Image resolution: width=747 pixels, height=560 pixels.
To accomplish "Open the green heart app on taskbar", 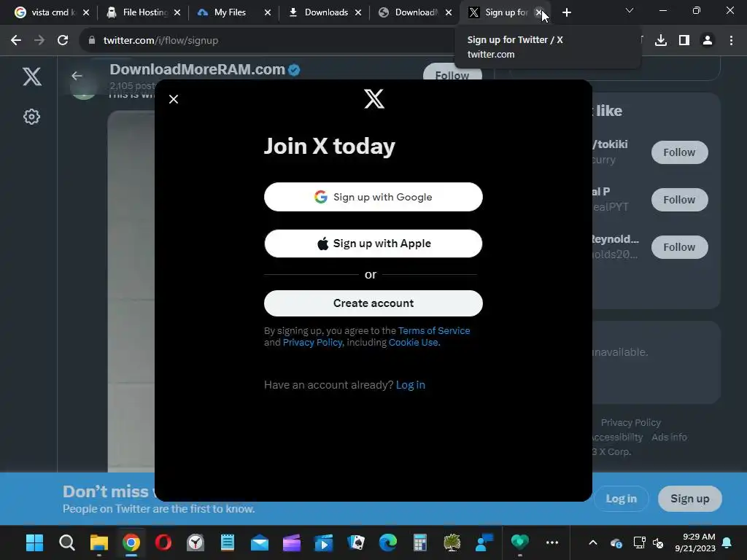I will pyautogui.click(x=519, y=542).
